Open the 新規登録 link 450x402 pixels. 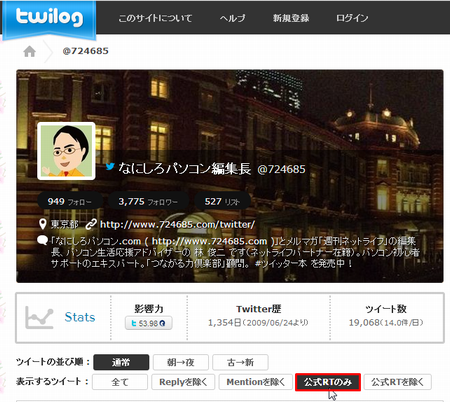291,18
